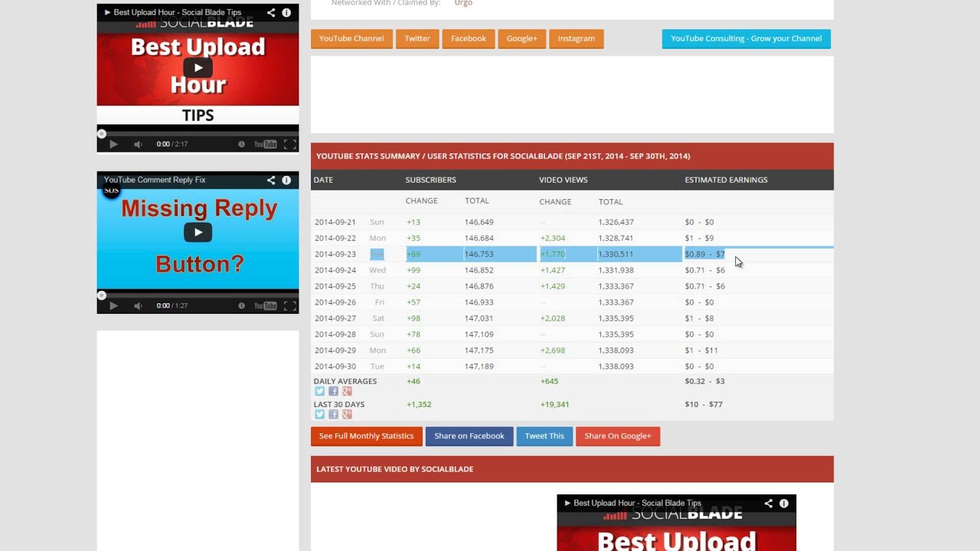Click the +2,698 video views change
This screenshot has width=980, height=551.
click(x=553, y=350)
